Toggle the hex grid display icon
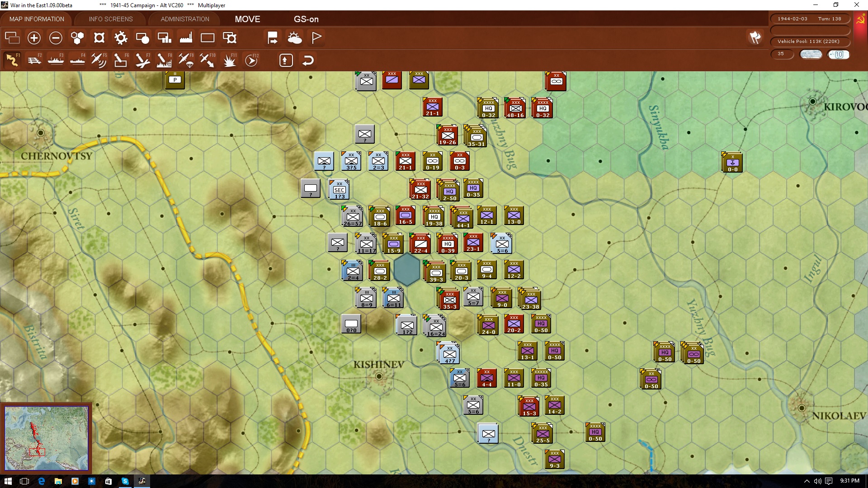 pyautogui.click(x=77, y=38)
